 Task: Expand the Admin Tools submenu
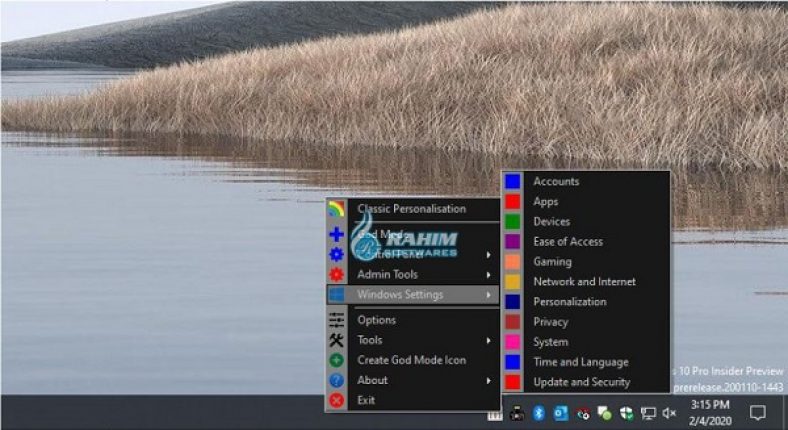pyautogui.click(x=412, y=274)
